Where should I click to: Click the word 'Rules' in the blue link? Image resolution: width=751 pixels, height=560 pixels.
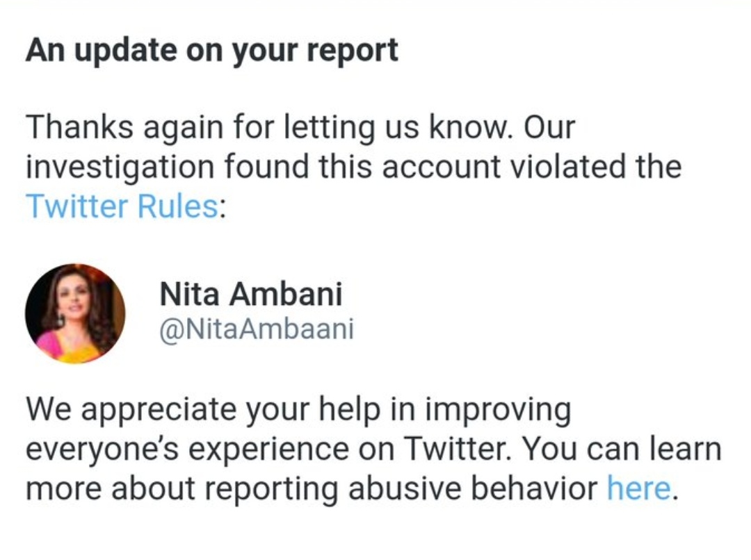coord(178,206)
